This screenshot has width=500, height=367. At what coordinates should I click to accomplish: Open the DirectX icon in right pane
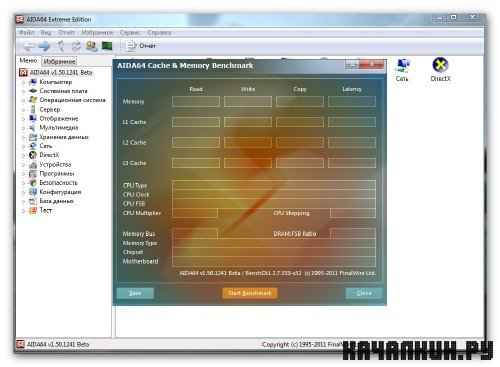[440, 69]
